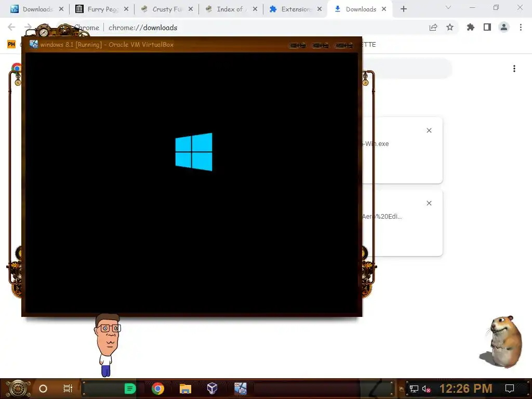Remove the Win.exe download entry
Viewport: 532px width, 399px height.
point(429,130)
